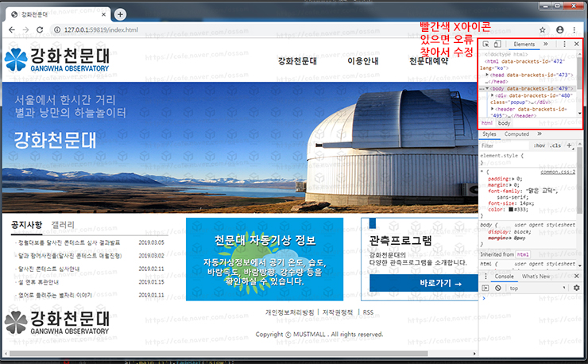Select the What's New drawer tab
This screenshot has height=364, width=588.
(x=536, y=277)
